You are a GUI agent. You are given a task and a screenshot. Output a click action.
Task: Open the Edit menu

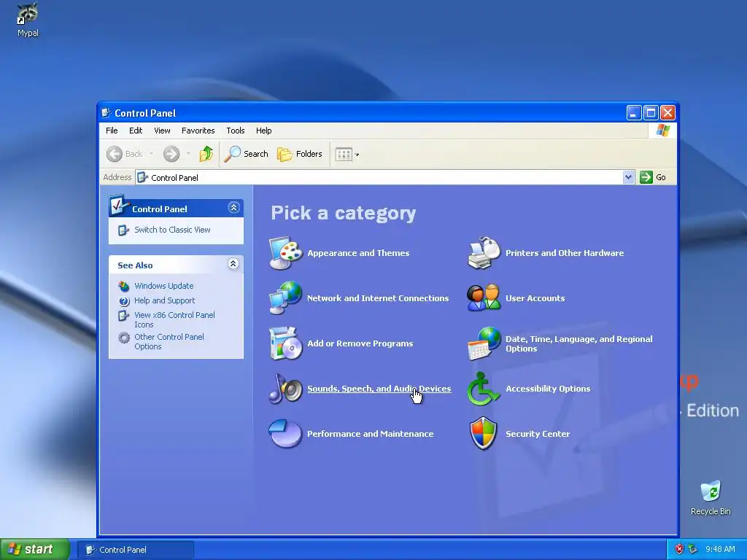pyautogui.click(x=136, y=131)
